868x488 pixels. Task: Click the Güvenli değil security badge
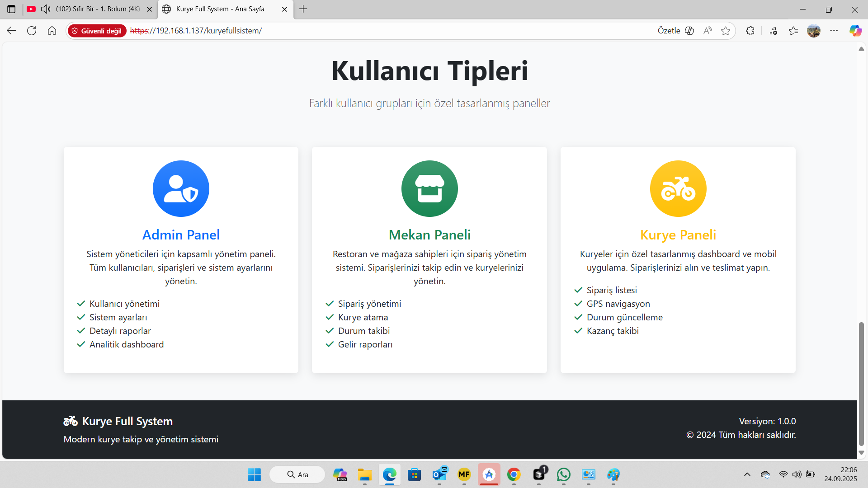pyautogui.click(x=97, y=31)
